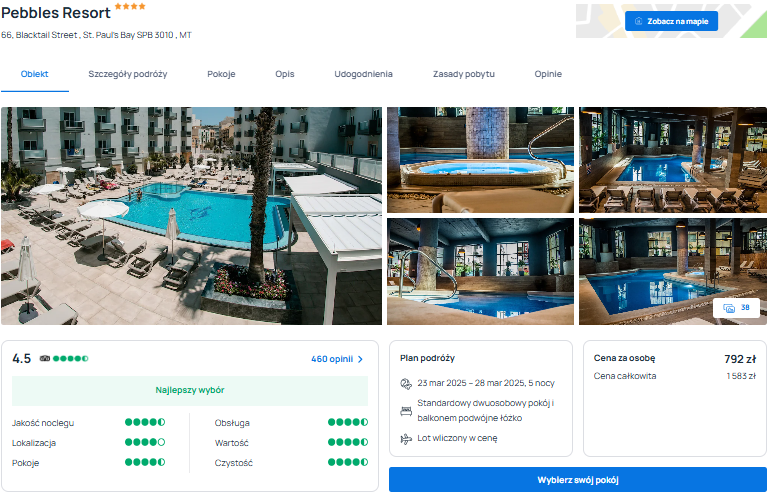Click the 4.5 rating score
Image resolution: width=772 pixels, height=498 pixels.
pos(22,359)
